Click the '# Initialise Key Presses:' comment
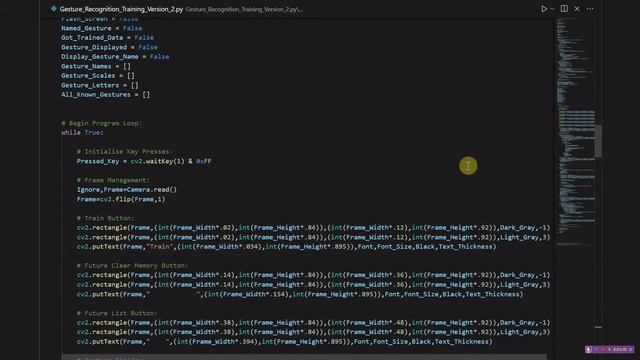The width and height of the screenshot is (640, 360). (x=125, y=151)
